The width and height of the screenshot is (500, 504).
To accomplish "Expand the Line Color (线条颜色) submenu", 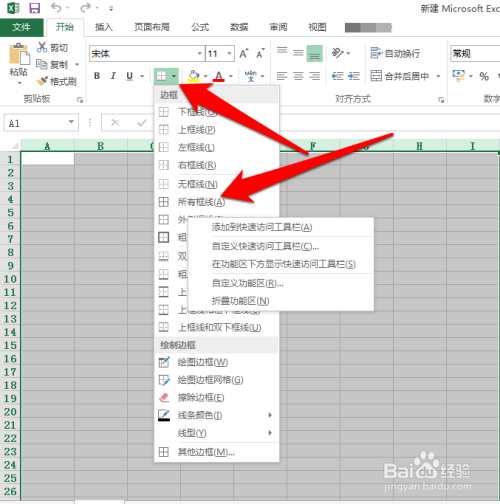I will click(217, 415).
